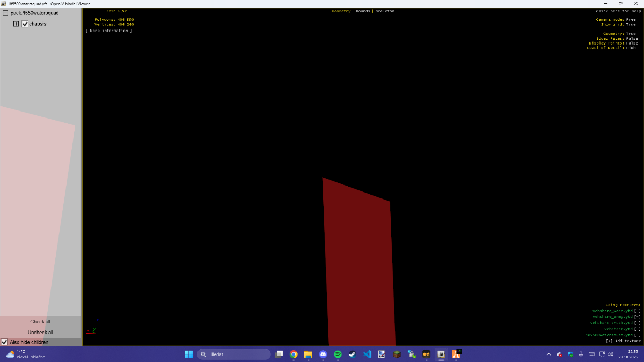The height and width of the screenshot is (362, 644).
Task: Remove the 185500watersquad.ytd texture entry
Action: click(x=638, y=335)
